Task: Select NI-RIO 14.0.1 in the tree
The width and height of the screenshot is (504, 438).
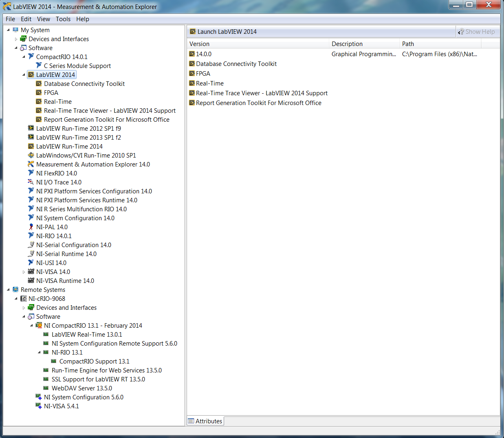Action: [x=54, y=236]
